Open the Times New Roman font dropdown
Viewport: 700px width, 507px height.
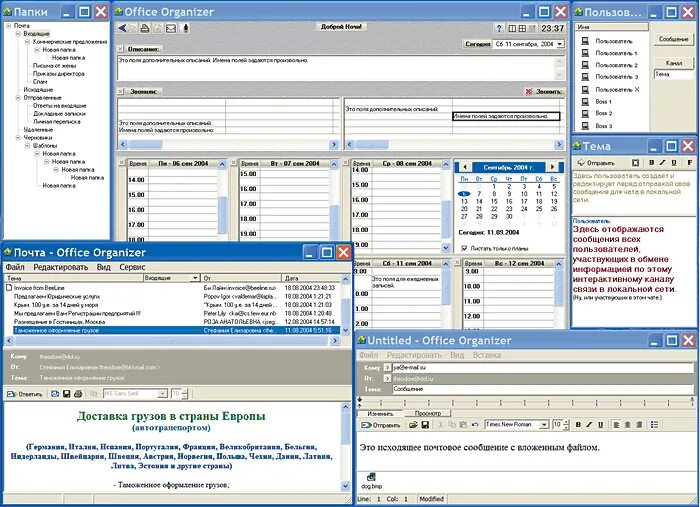[x=544, y=425]
